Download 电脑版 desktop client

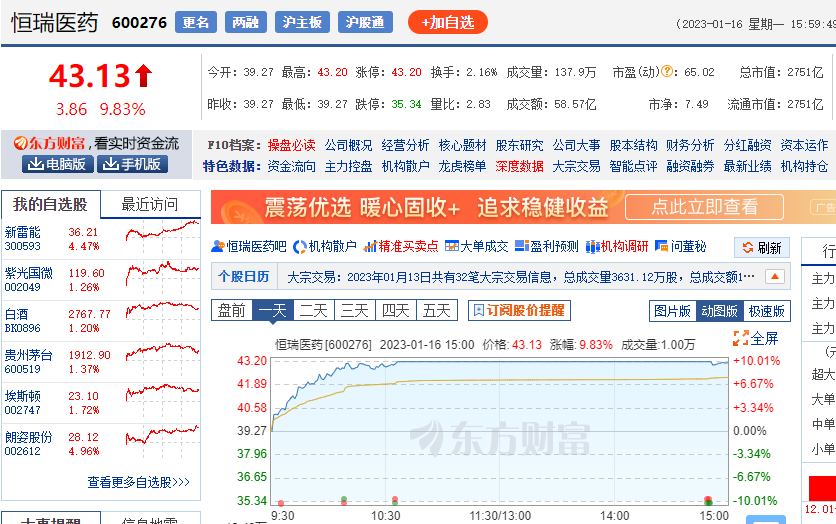click(58, 164)
